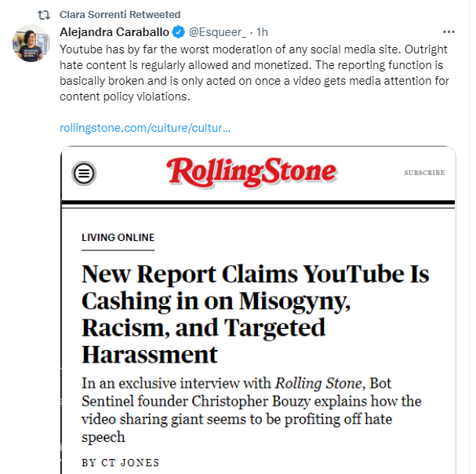Click the Rolling Stone logo
The width and height of the screenshot is (476, 474).
click(x=252, y=172)
